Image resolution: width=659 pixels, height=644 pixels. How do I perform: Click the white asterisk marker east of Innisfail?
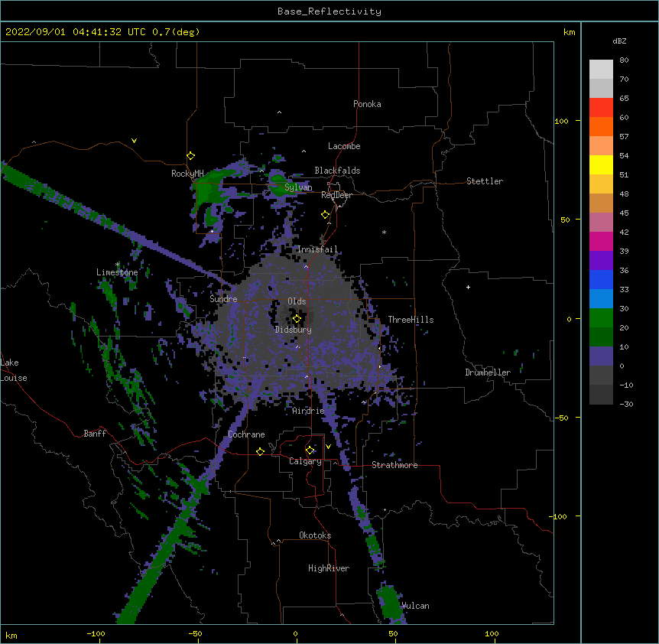point(384,232)
